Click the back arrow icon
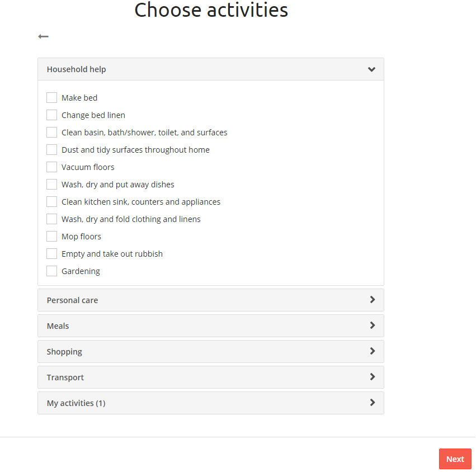 43,36
